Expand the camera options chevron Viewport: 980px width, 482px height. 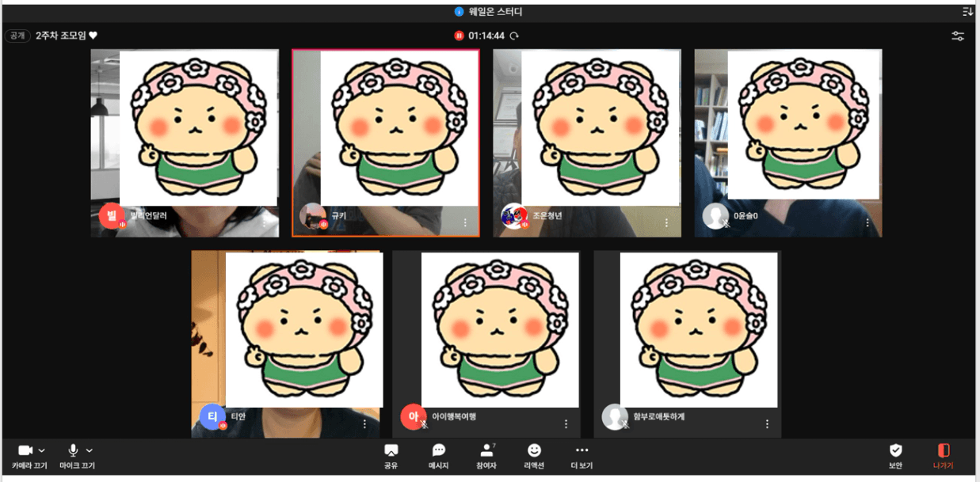tap(42, 450)
